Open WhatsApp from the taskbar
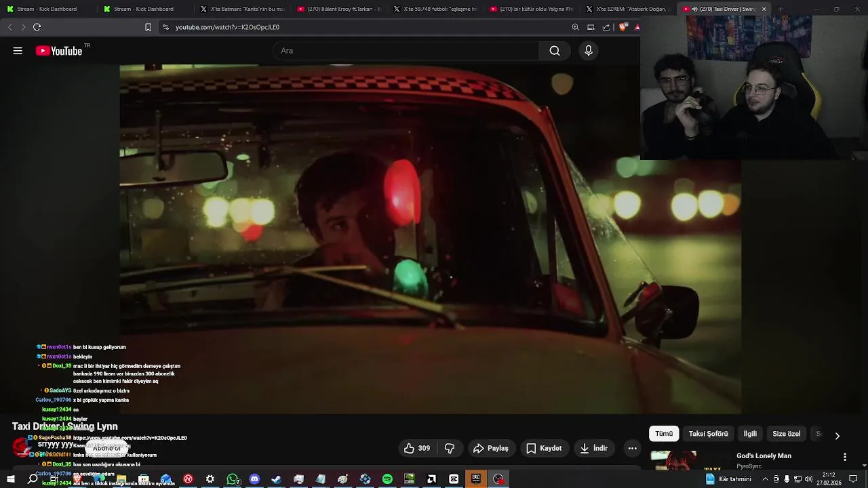The width and height of the screenshot is (868, 488). pos(233,479)
